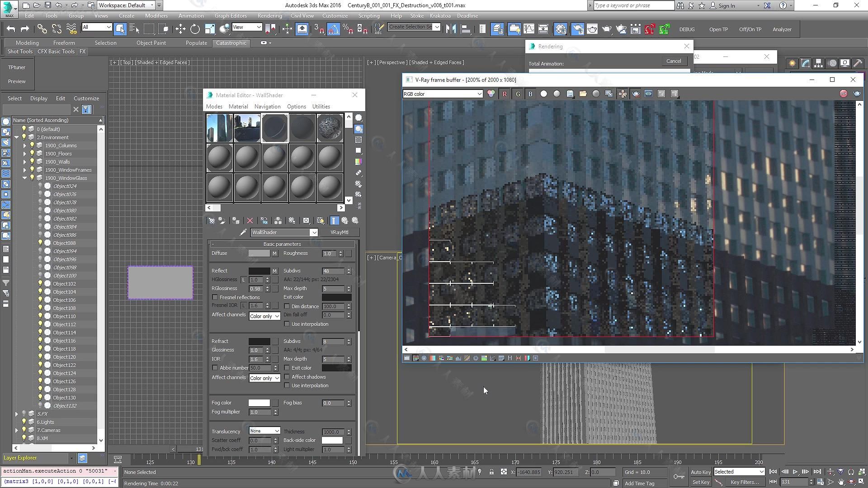Click Cancel button in Rendering dialog
The width and height of the screenshot is (868, 488).
click(x=673, y=60)
